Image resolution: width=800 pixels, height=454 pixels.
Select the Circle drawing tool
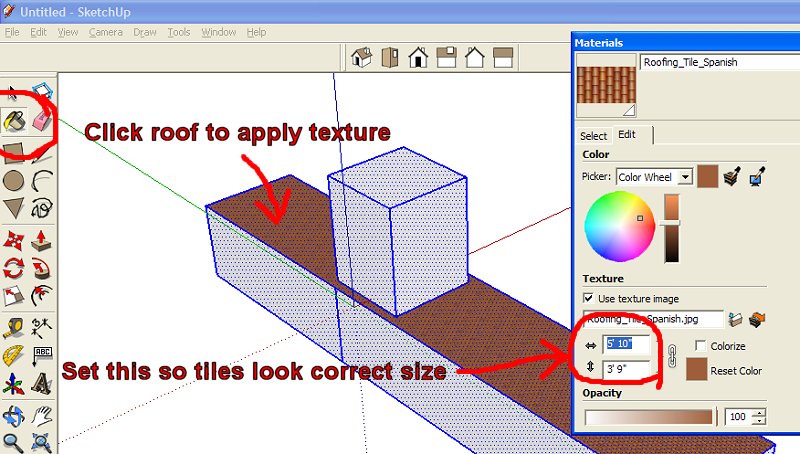(13, 181)
